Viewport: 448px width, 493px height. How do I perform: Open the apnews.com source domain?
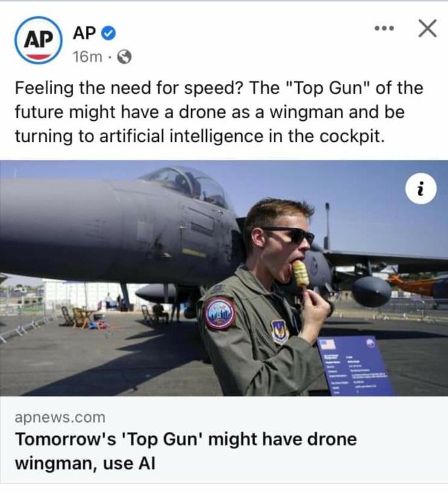pyautogui.click(x=60, y=417)
